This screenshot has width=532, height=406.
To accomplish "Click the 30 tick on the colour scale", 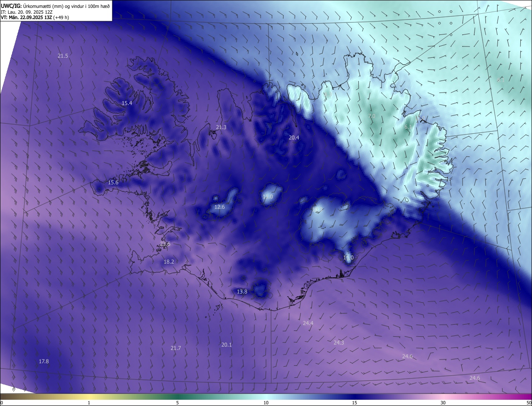I will [x=443, y=403].
